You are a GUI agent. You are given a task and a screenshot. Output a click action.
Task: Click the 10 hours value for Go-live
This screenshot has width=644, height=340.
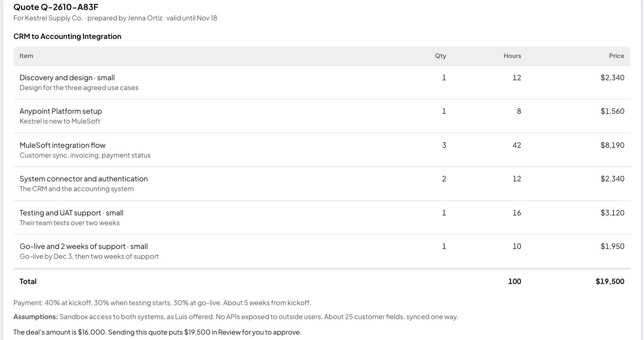[517, 247]
